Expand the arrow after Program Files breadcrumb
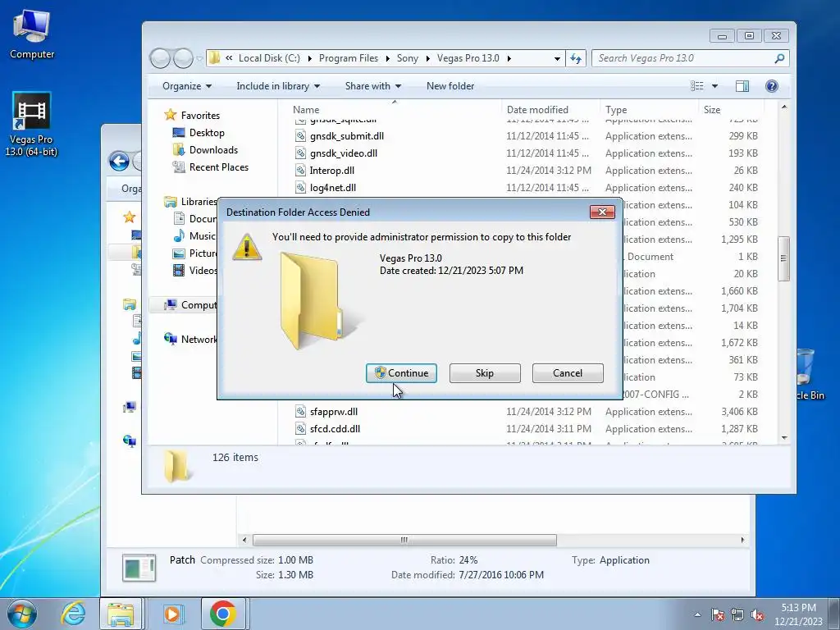The image size is (840, 630). pyautogui.click(x=387, y=58)
